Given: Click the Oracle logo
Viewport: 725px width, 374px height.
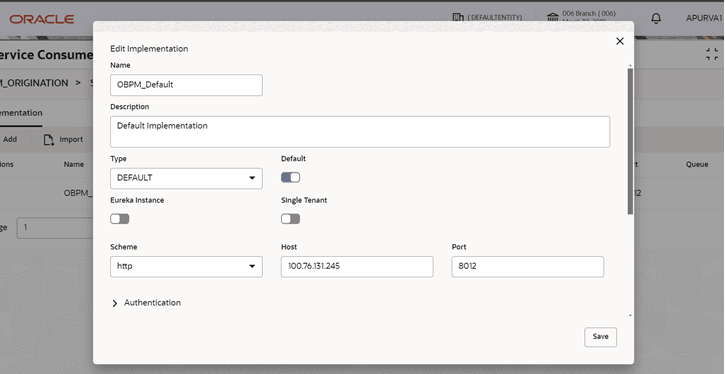Looking at the screenshot, I should click(x=42, y=19).
